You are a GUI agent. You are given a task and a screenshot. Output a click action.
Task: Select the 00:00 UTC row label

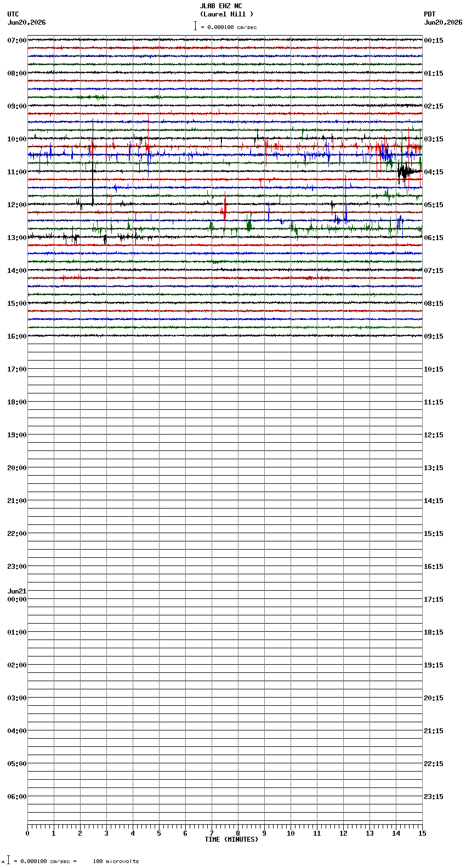[17, 599]
